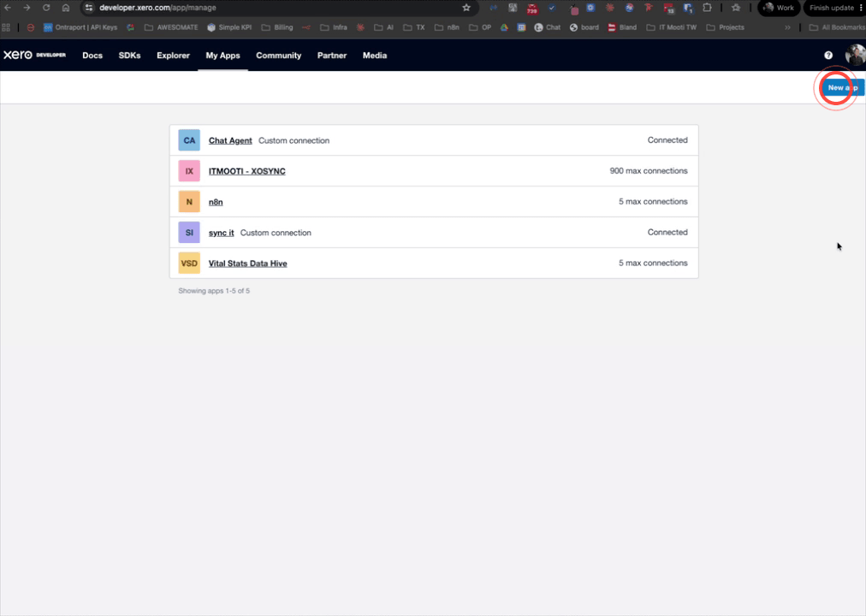Screen dimensions: 866x616
Task: Click Connected status on Chat Agent row
Action: (667, 139)
